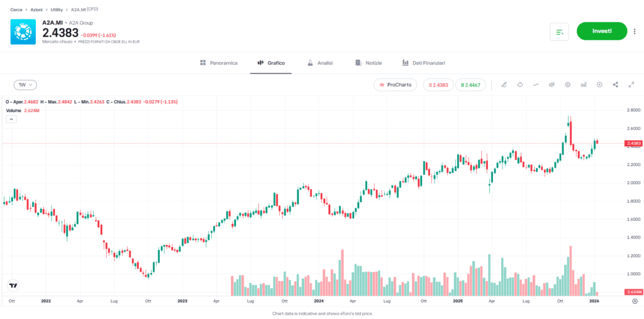644x319 pixels.
Task: Click the candlestick chart style icon
Action: coord(552,85)
